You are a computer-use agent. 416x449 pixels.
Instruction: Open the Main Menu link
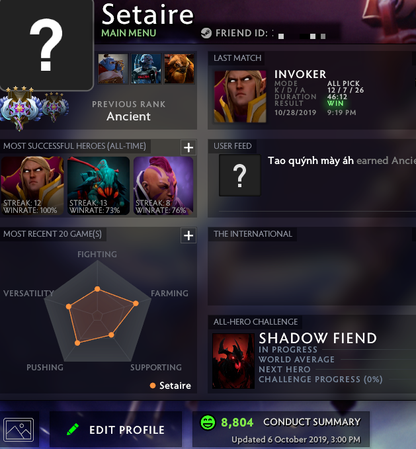coord(129,33)
